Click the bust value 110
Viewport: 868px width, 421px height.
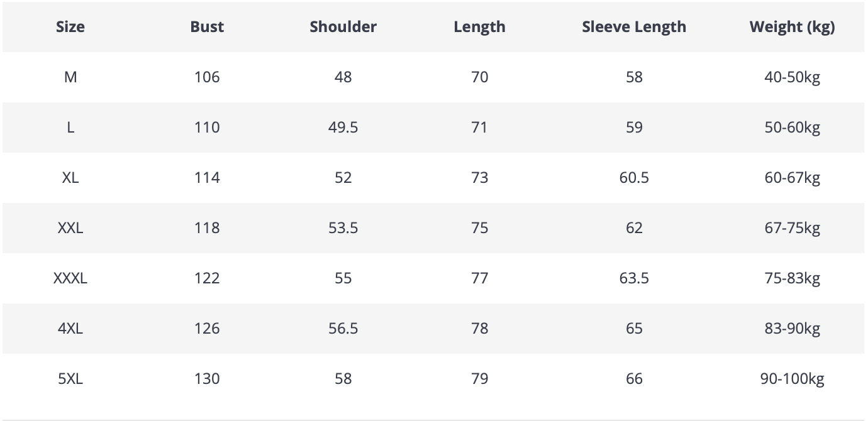207,128
